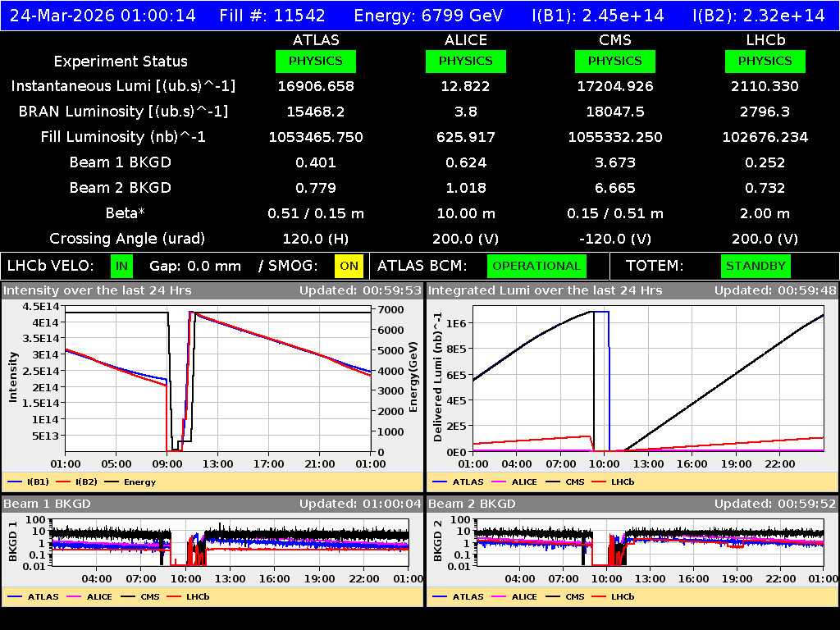Viewport: 840px width, 630px height.
Task: Click the ATLAS PHYSICS status indicator
Action: point(316,61)
